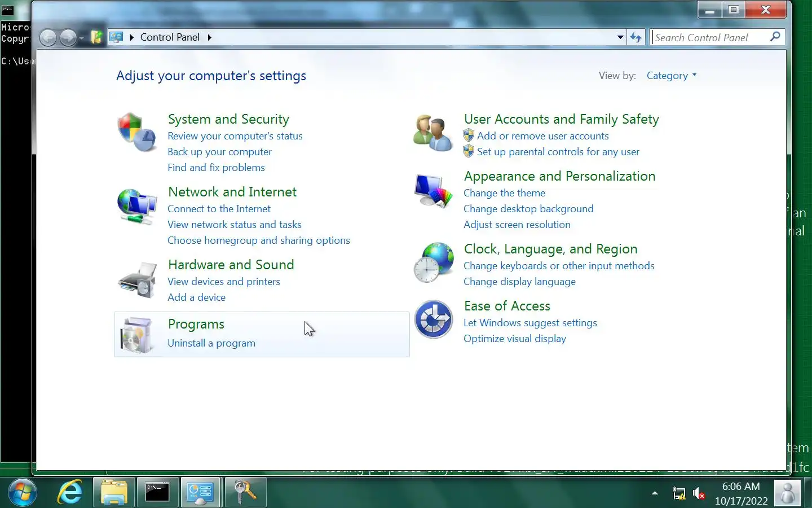The width and height of the screenshot is (812, 508).
Task: Open Windows Explorer folder on taskbar
Action: (114, 493)
